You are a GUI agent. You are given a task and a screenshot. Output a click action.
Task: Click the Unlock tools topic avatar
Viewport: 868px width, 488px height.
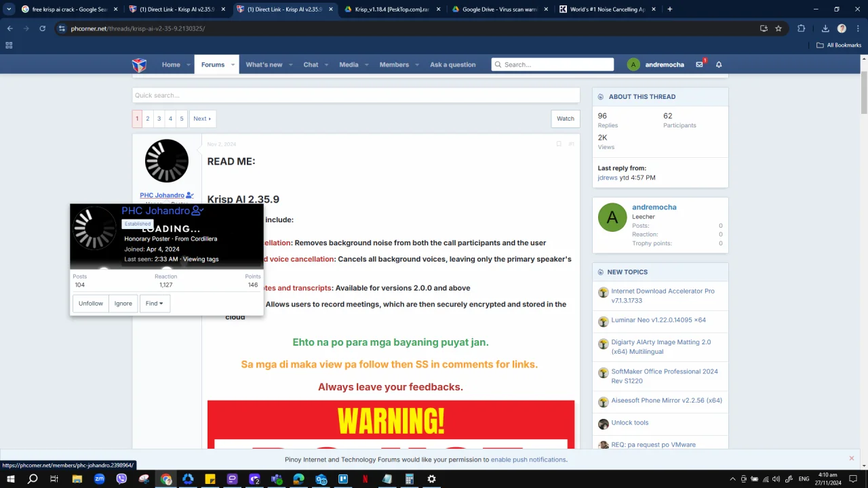click(x=604, y=424)
